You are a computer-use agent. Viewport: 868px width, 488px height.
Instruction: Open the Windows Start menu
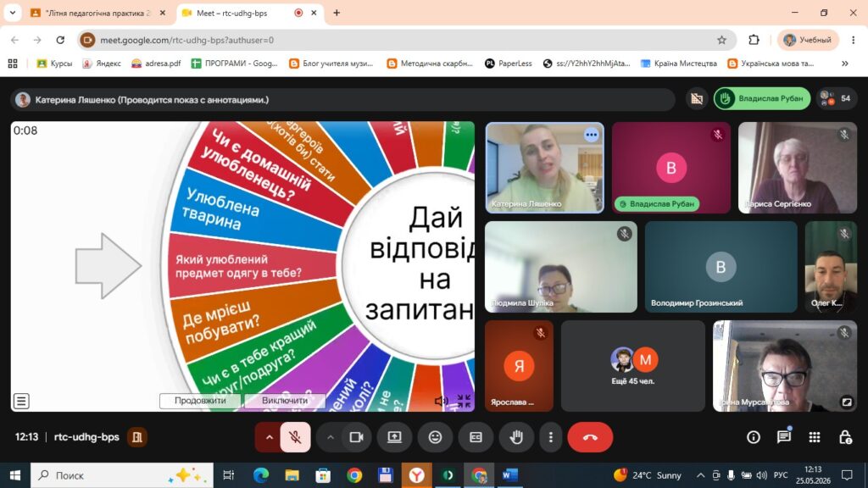point(15,475)
